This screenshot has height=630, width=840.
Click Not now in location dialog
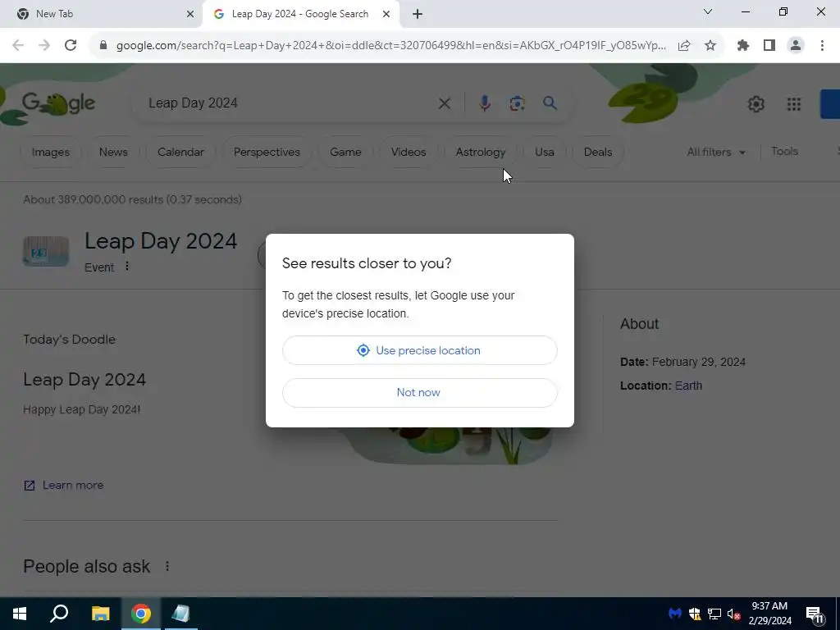[419, 393]
